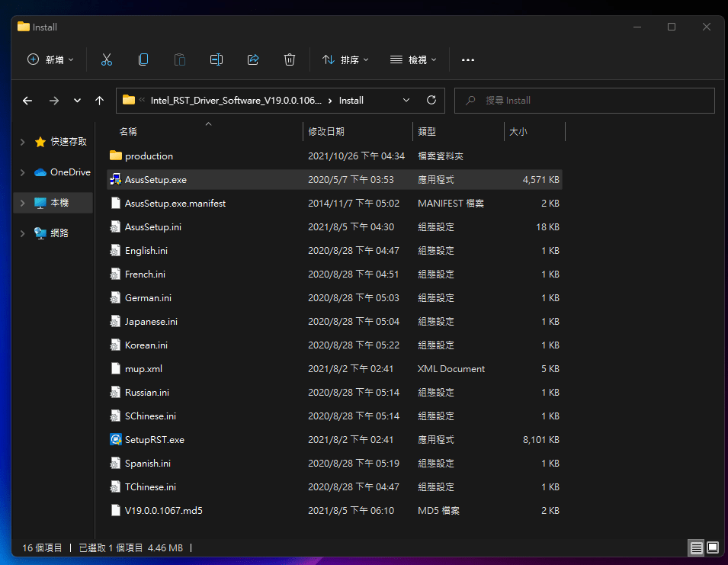Open address bar history dropdown
The height and width of the screenshot is (565, 728).
pyautogui.click(x=406, y=100)
